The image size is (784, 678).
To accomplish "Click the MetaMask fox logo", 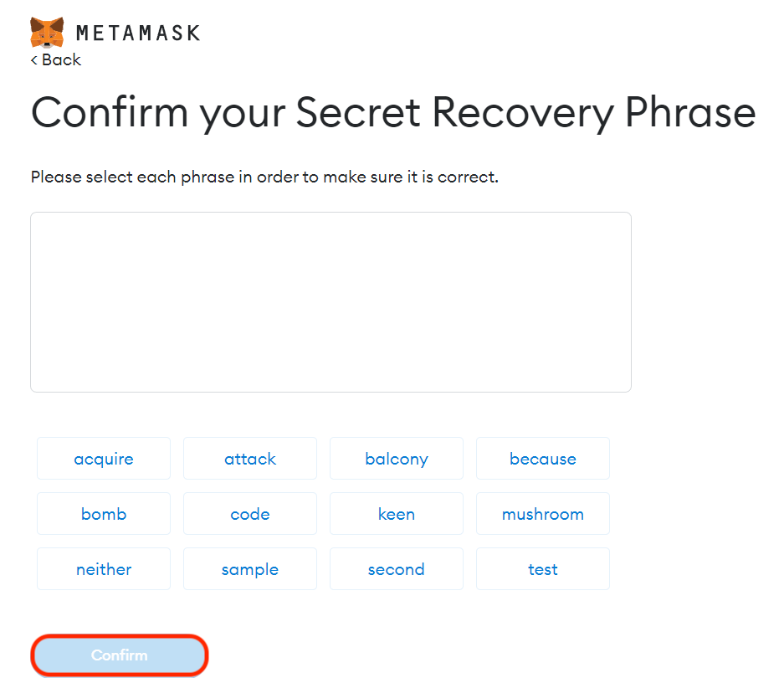I will tap(47, 33).
